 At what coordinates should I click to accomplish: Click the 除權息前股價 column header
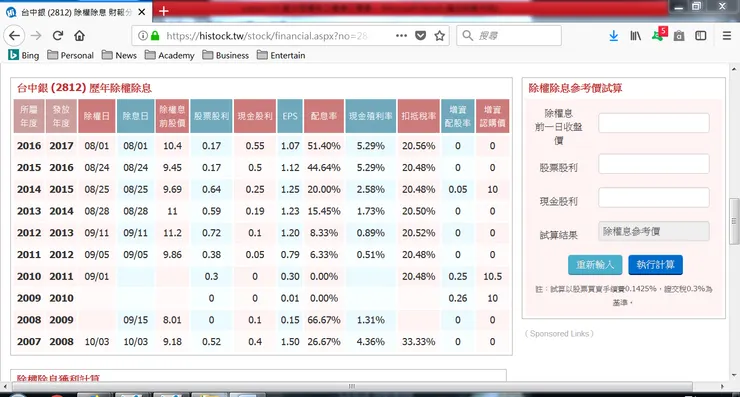click(x=172, y=116)
